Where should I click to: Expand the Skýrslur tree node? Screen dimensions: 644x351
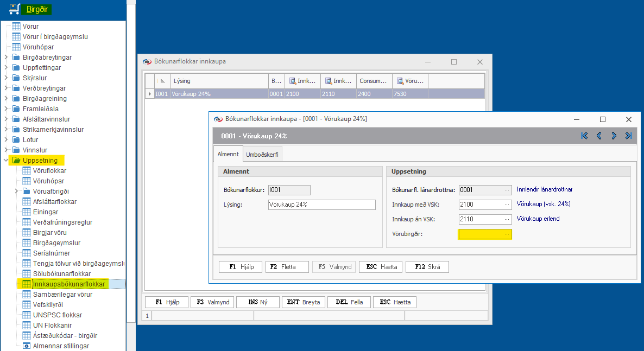pyautogui.click(x=6, y=78)
